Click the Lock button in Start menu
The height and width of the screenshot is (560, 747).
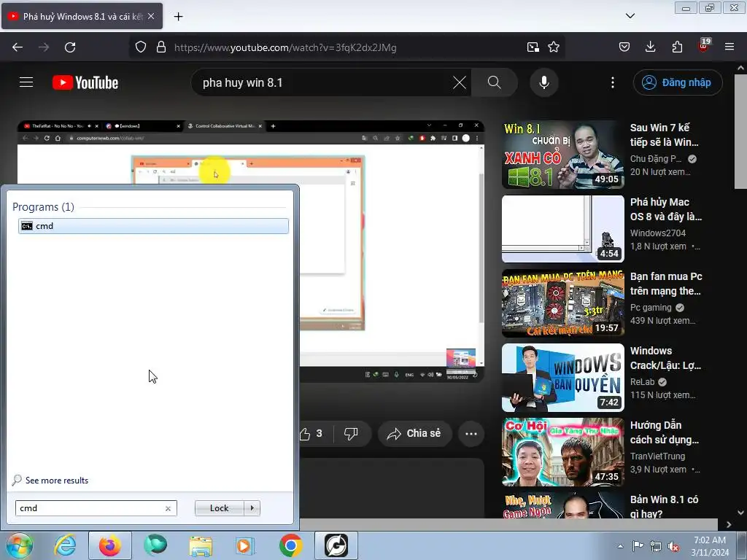(x=219, y=508)
